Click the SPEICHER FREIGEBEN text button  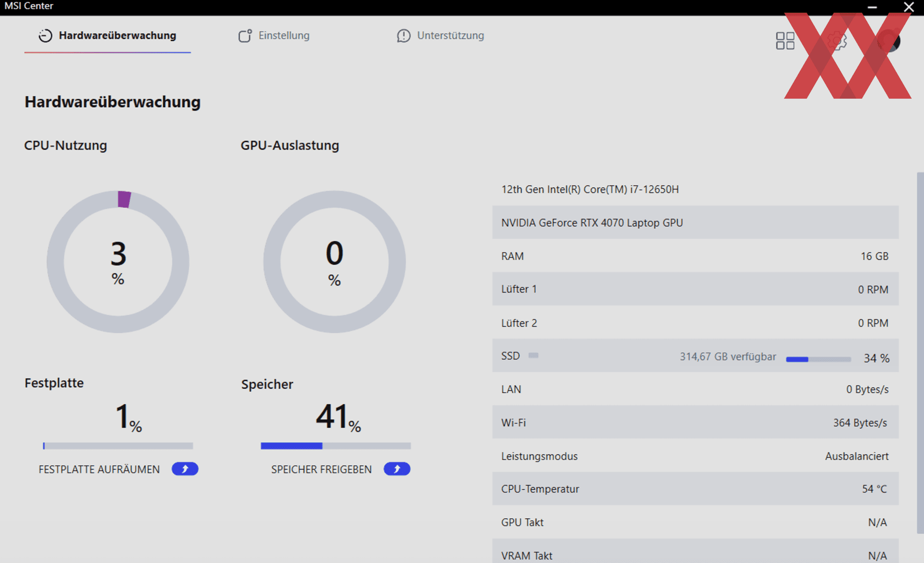(x=321, y=469)
